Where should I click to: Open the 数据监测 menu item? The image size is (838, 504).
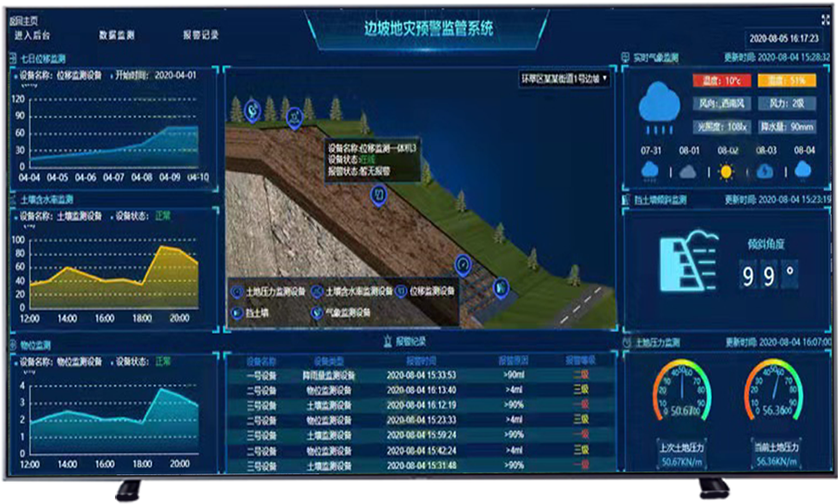coord(117,35)
